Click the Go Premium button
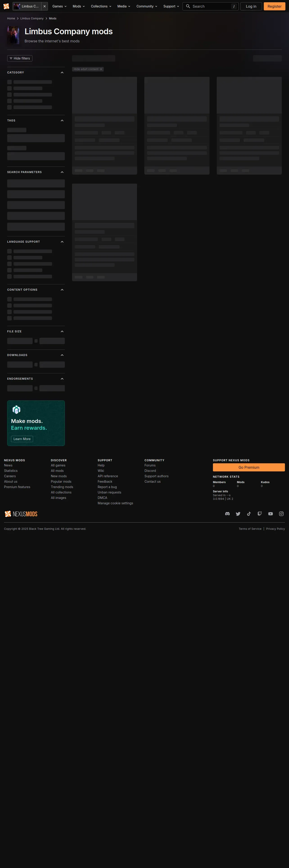The width and height of the screenshot is (289, 868). click(x=249, y=467)
